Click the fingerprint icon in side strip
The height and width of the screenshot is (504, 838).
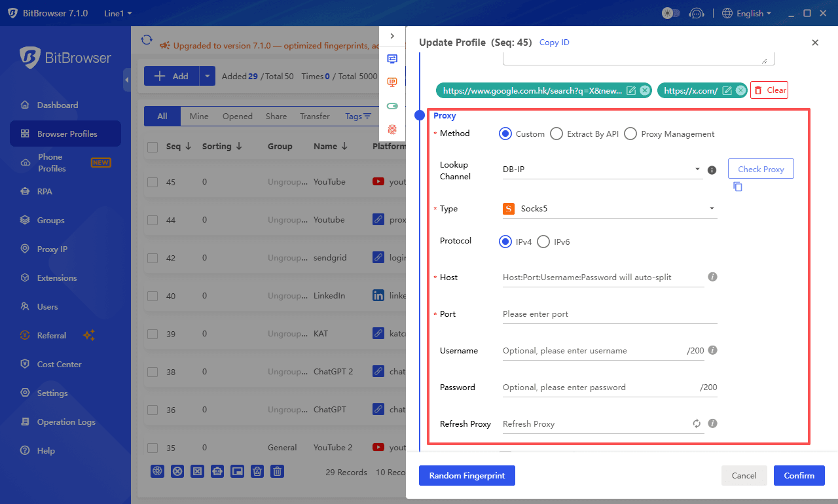tap(392, 129)
